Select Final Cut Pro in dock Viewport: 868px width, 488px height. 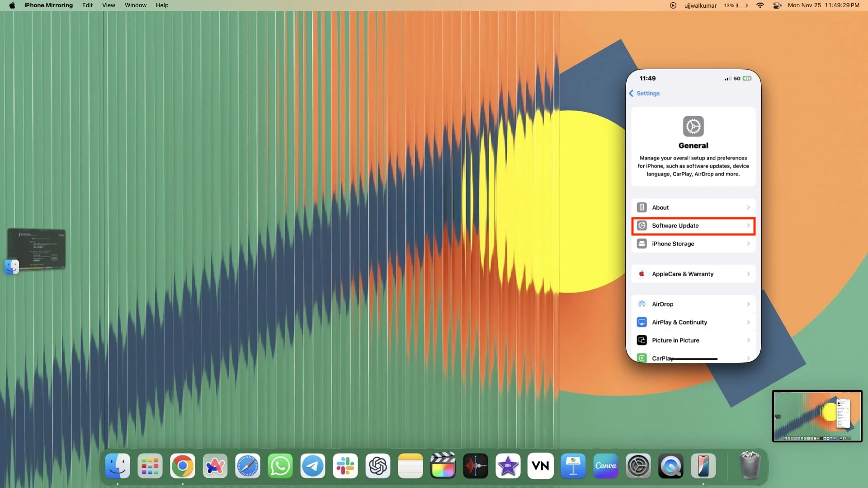(442, 465)
